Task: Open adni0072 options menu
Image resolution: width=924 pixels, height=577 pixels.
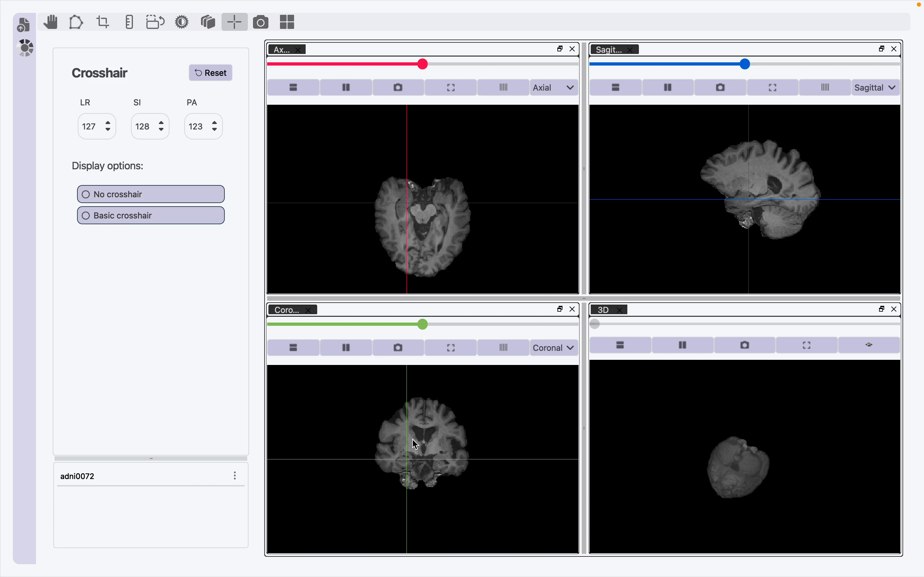Action: click(235, 475)
